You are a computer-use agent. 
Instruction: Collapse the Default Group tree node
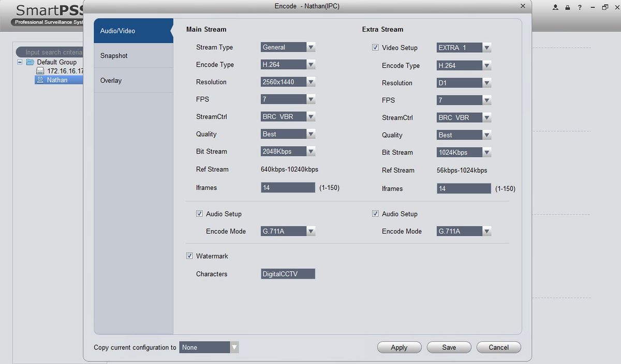tap(20, 62)
